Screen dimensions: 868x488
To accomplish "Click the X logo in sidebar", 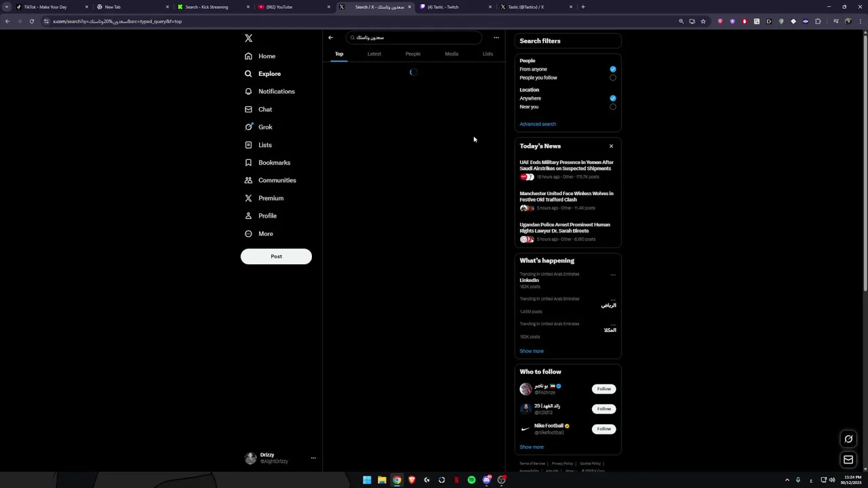I will click(x=248, y=39).
